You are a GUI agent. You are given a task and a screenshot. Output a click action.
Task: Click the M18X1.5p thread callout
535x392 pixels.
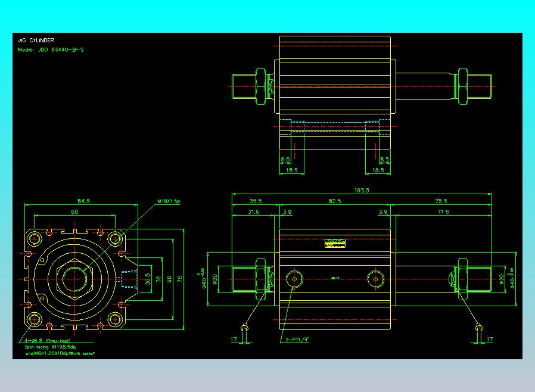click(169, 201)
